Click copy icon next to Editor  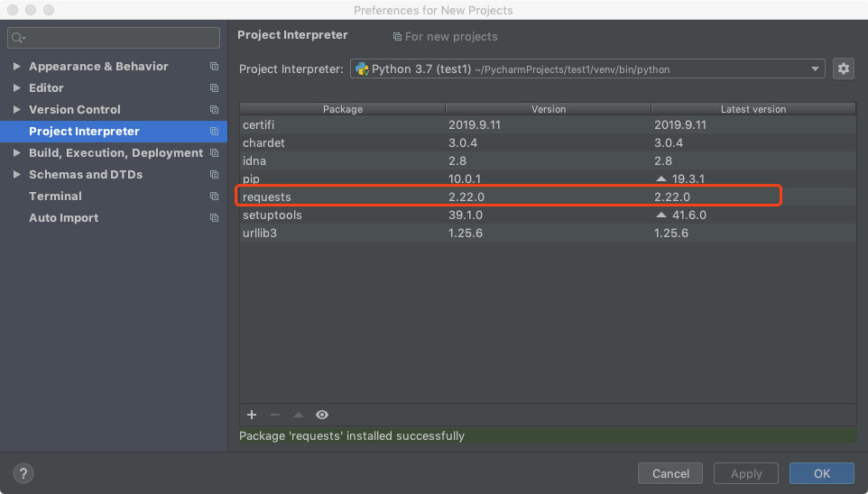coord(214,88)
